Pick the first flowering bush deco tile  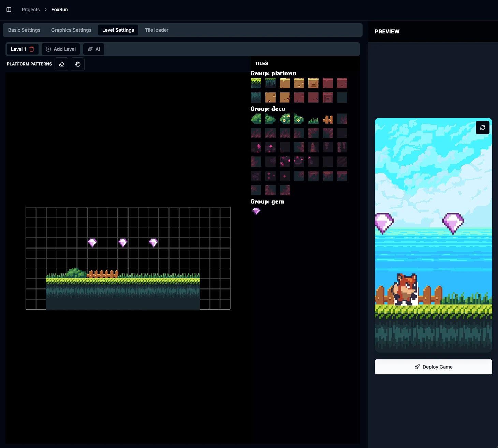click(x=285, y=119)
